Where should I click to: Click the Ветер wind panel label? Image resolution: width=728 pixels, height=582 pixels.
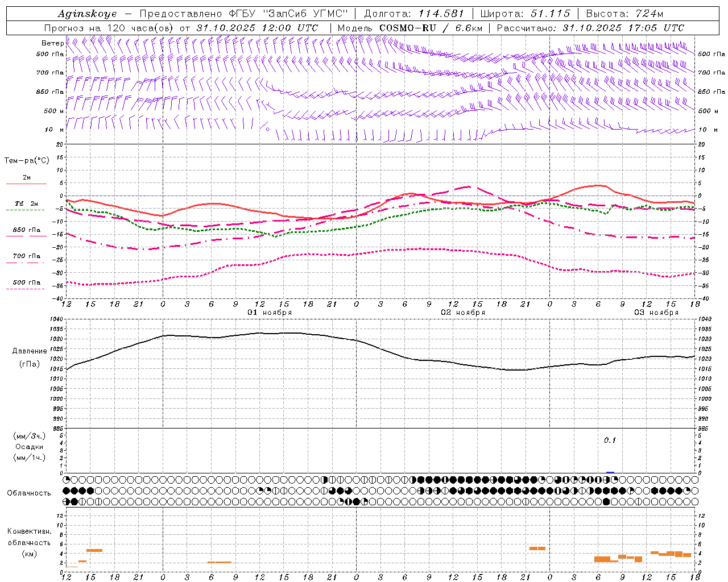click(x=52, y=43)
